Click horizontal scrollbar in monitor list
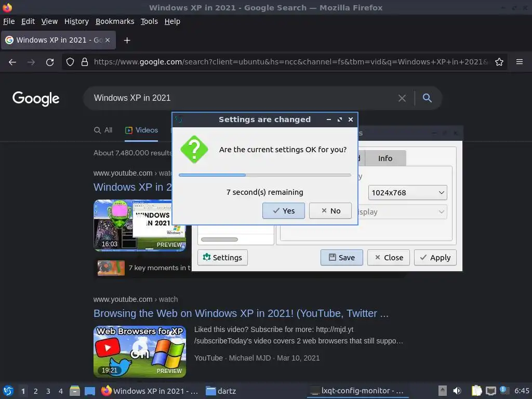The height and width of the screenshot is (399, 532). point(220,240)
